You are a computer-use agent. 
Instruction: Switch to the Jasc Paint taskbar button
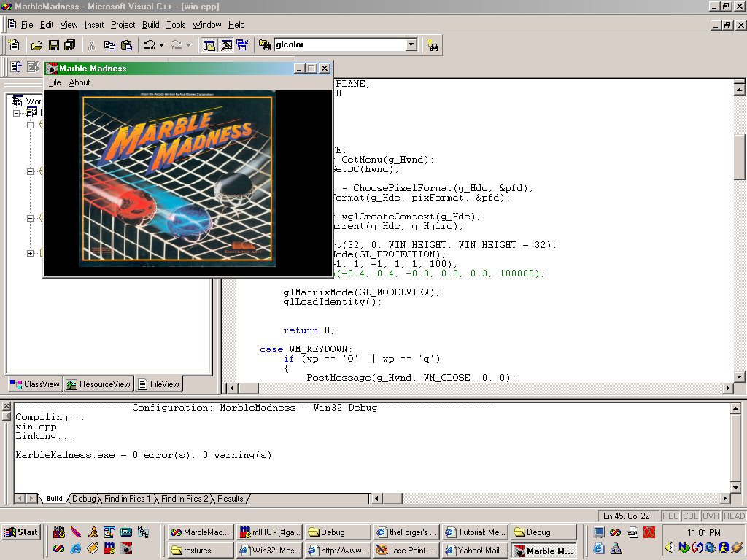coord(406,551)
